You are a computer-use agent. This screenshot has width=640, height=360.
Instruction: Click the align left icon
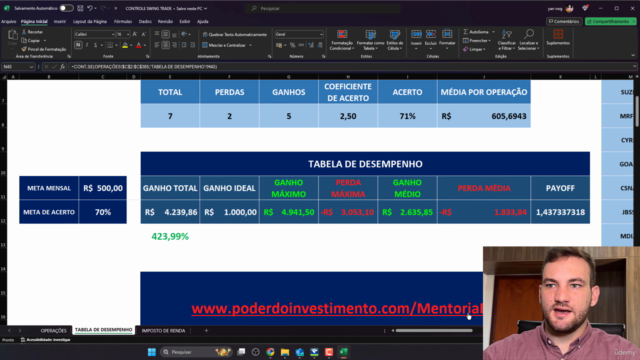click(x=157, y=45)
